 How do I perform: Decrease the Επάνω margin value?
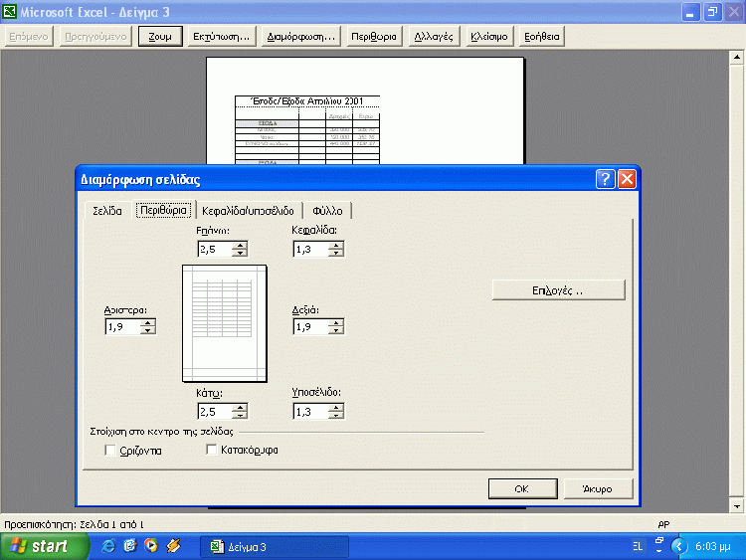point(240,253)
